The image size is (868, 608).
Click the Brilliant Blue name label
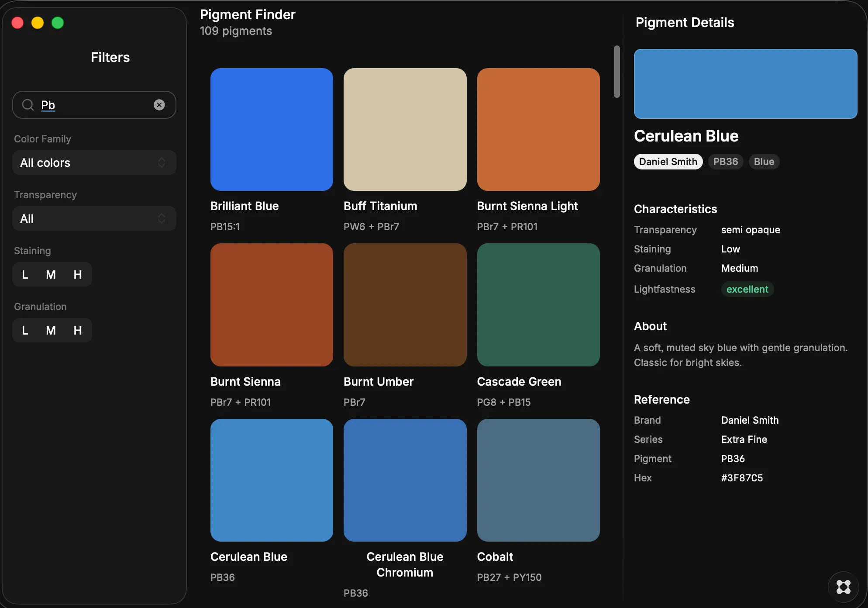pos(245,206)
